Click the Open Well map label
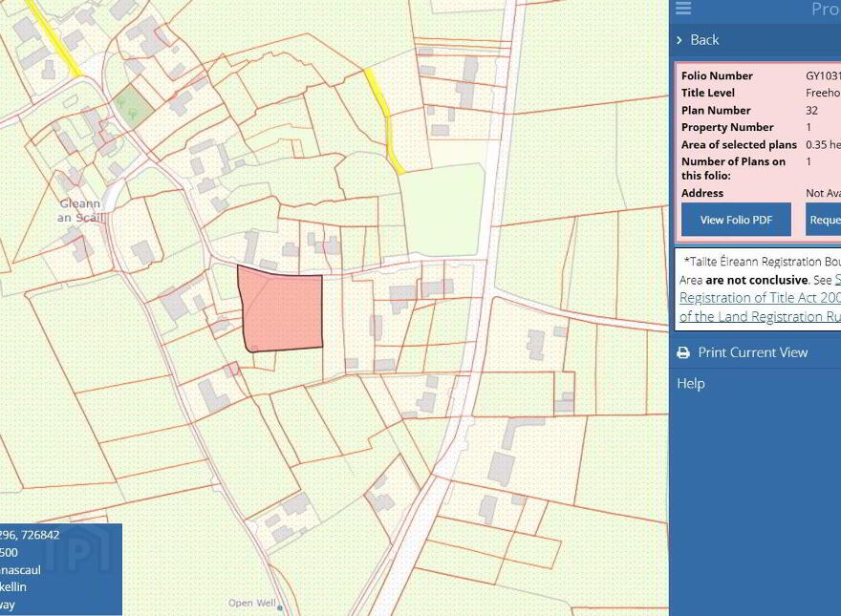The image size is (841, 616). 251,604
